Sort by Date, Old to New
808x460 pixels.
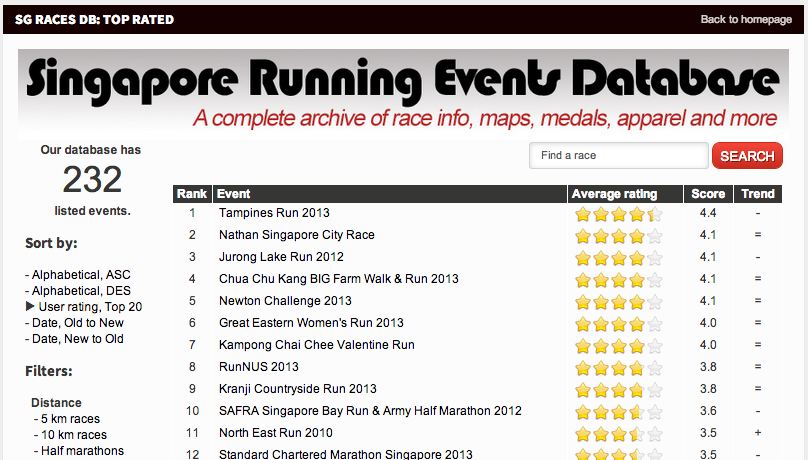77,322
